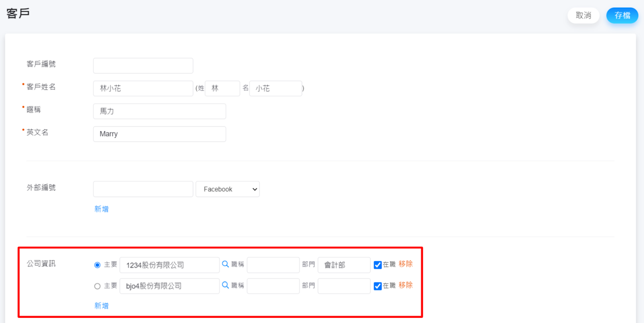The width and height of the screenshot is (644, 323).
Task: Select 主要 radio for 1234股份有限公司
Action: coord(97,265)
